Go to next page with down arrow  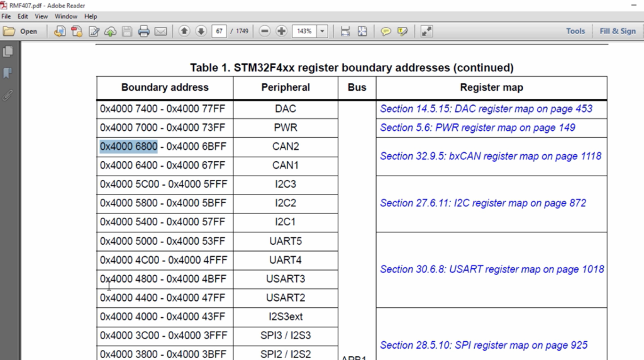[x=201, y=31]
